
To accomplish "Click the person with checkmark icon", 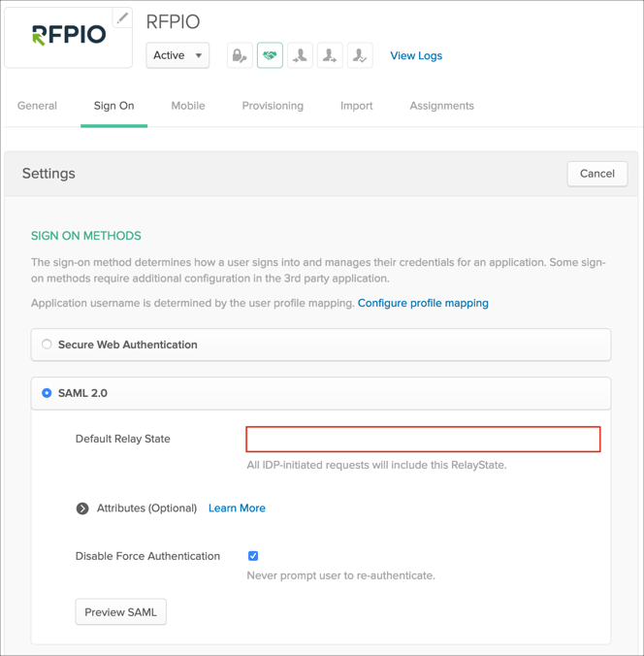I will pos(360,55).
